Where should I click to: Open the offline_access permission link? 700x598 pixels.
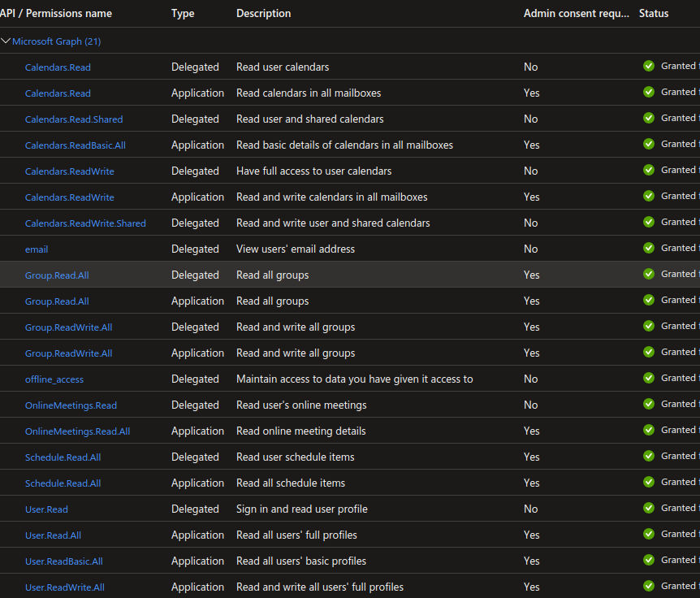[x=54, y=379]
